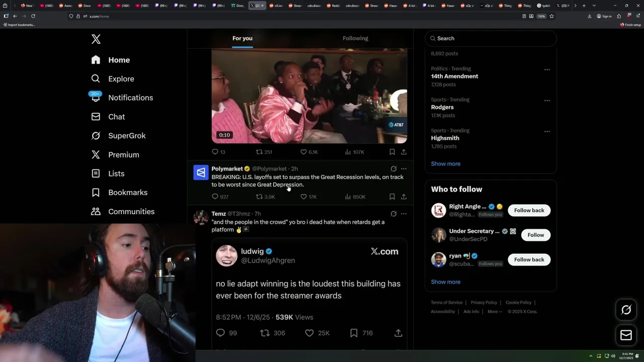View analytics of Polymarket post 850K

coord(355,197)
